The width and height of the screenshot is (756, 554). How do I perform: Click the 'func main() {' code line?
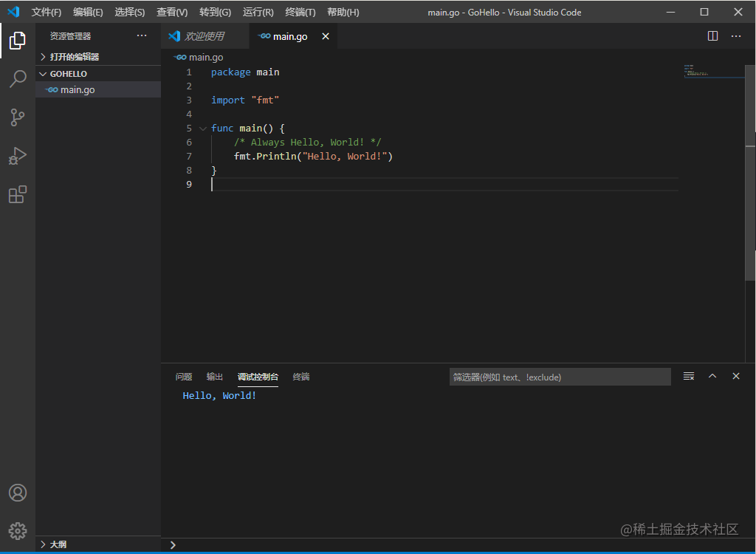click(x=248, y=129)
